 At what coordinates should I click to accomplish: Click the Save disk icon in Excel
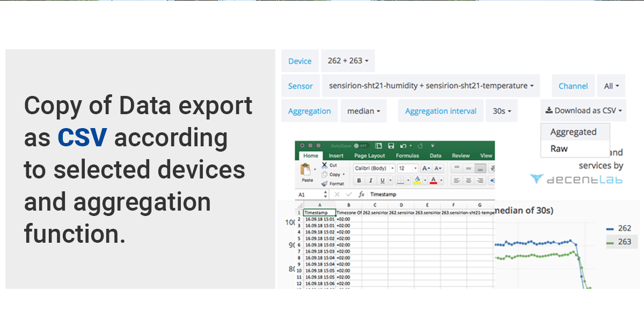pyautogui.click(x=391, y=146)
